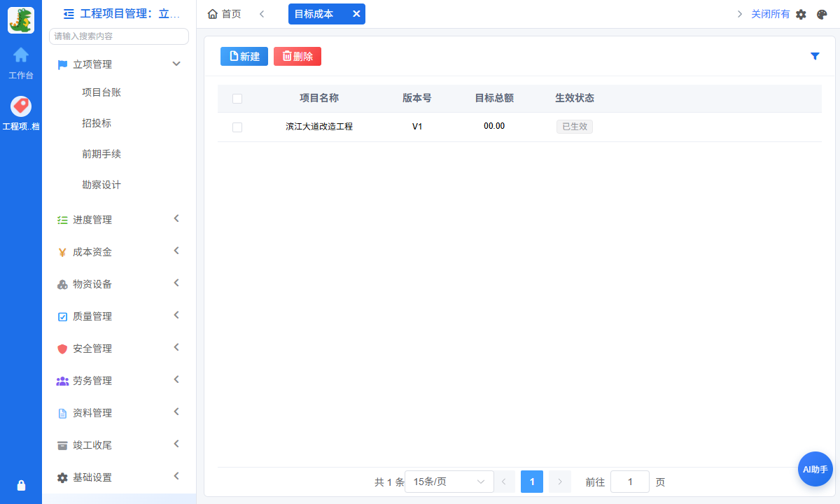Click the 立项管理 flag icon
The height and width of the screenshot is (504, 840).
pyautogui.click(x=62, y=64)
